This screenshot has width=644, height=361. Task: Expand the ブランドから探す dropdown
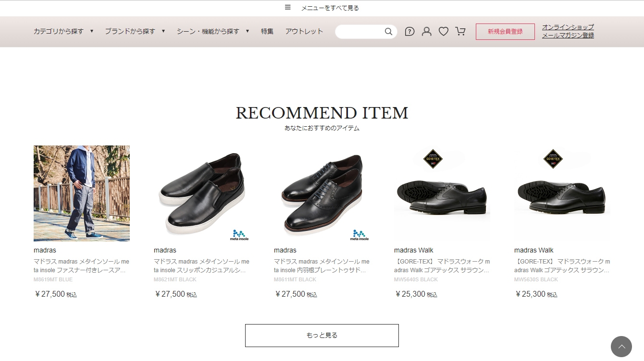(135, 31)
